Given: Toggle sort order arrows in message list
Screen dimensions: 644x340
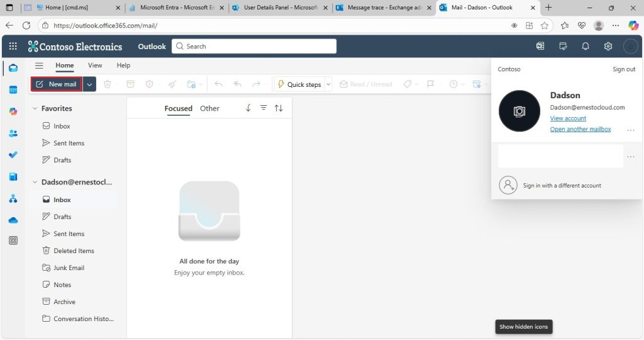Looking at the screenshot, I should 279,108.
